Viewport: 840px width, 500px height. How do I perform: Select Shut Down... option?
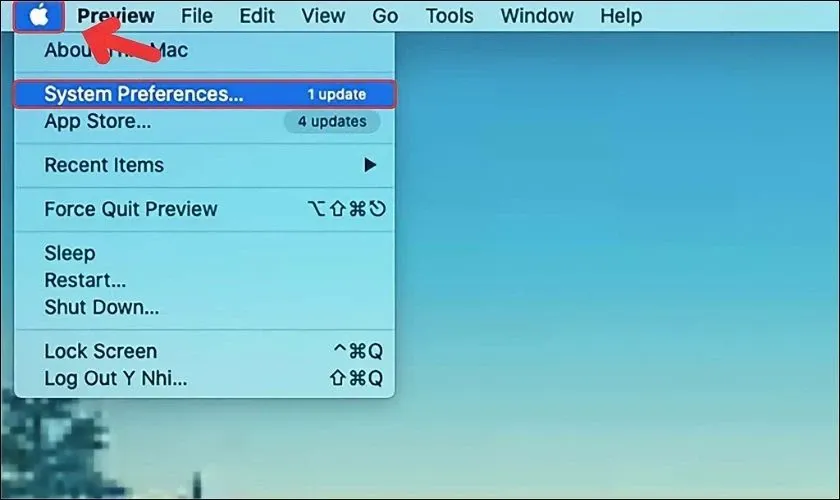(x=101, y=307)
